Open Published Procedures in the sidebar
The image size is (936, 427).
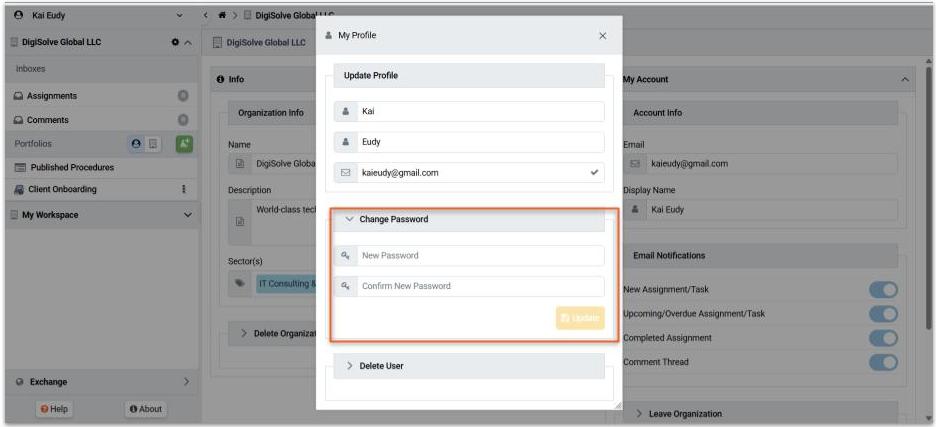[71, 167]
